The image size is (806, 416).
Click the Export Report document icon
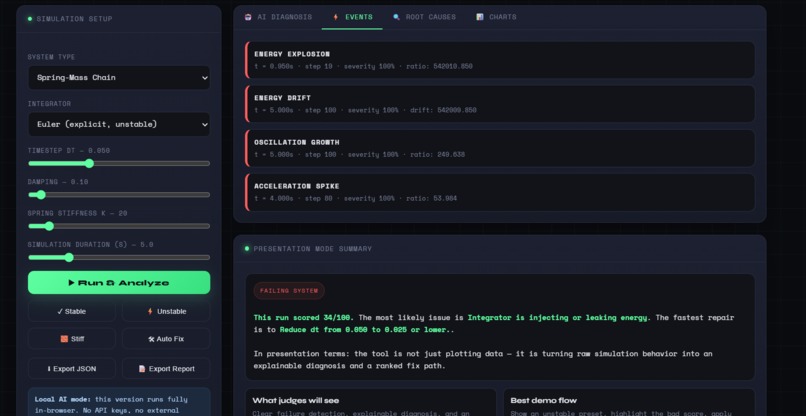click(142, 369)
